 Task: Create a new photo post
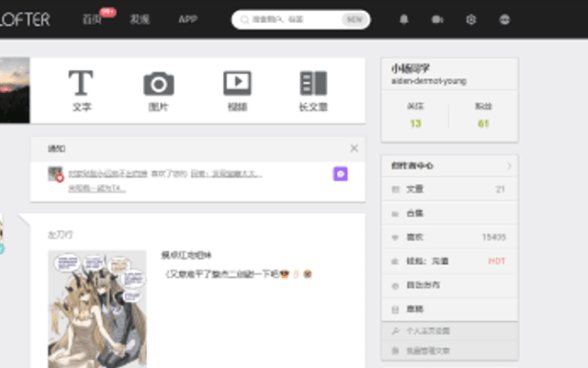159,90
